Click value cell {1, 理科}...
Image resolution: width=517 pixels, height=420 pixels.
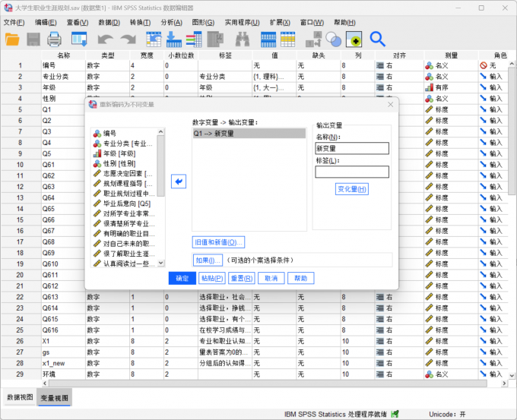(x=274, y=77)
